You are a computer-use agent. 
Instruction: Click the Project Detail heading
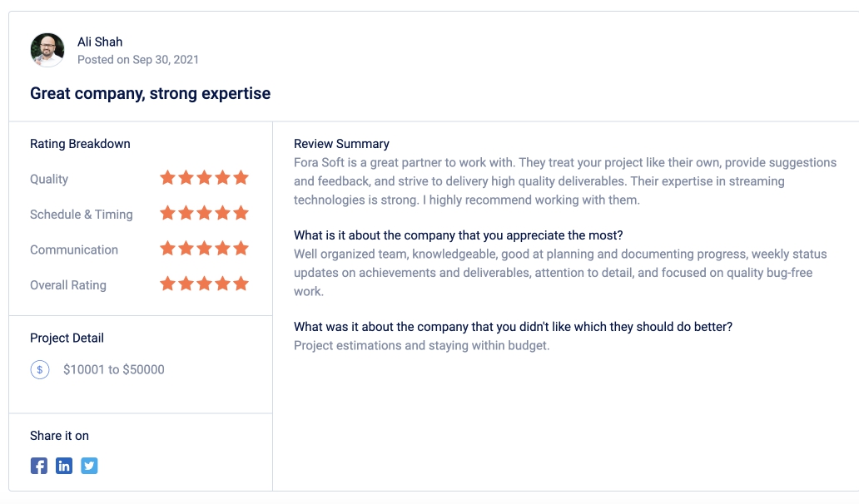click(67, 338)
